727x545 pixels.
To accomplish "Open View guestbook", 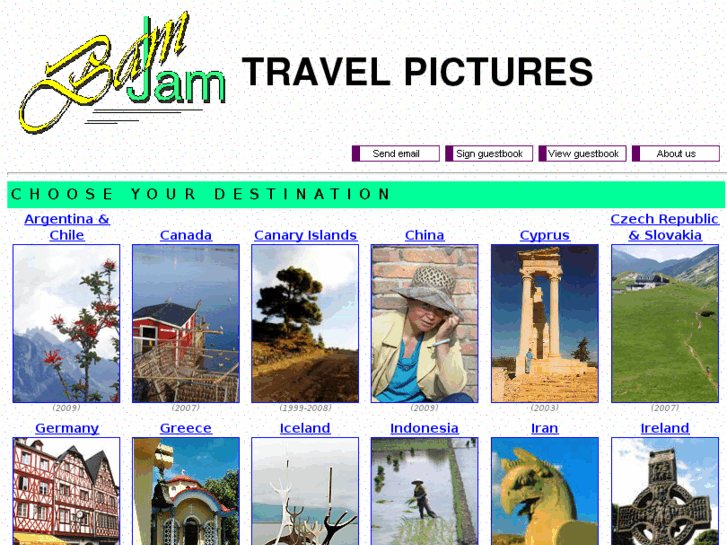I will pyautogui.click(x=582, y=154).
